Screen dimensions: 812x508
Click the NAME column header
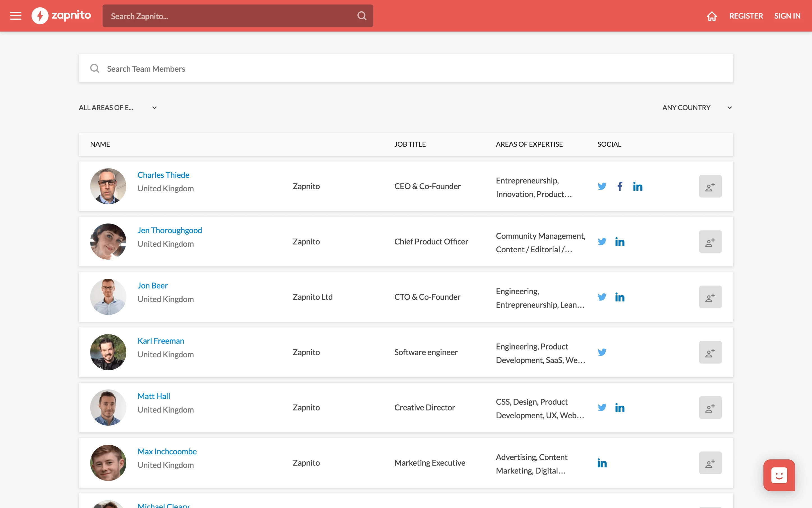point(100,144)
